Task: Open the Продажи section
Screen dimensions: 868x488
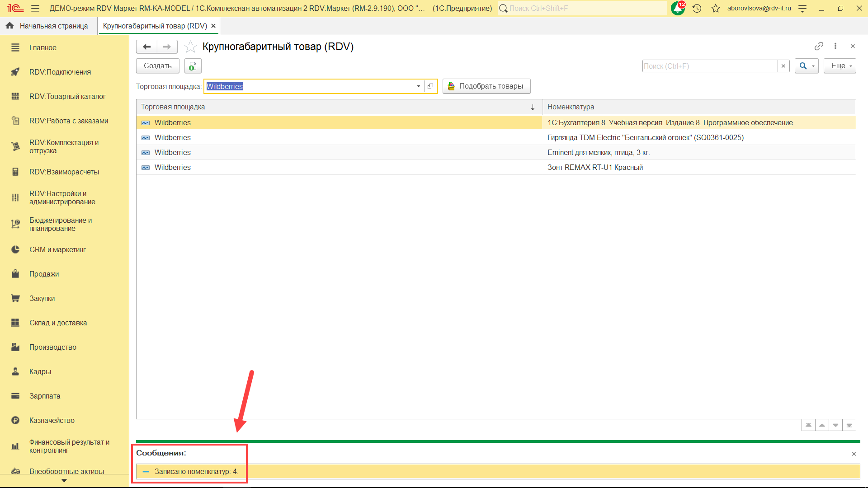Action: (44, 274)
